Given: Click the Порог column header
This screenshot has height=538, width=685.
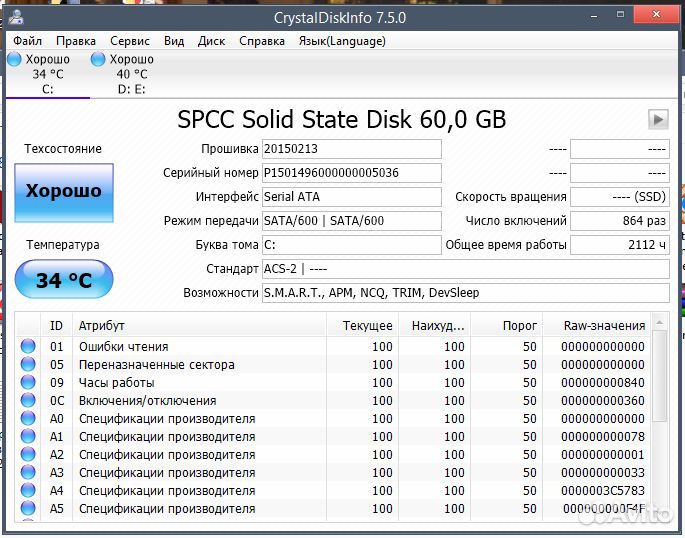Looking at the screenshot, I should point(506,326).
